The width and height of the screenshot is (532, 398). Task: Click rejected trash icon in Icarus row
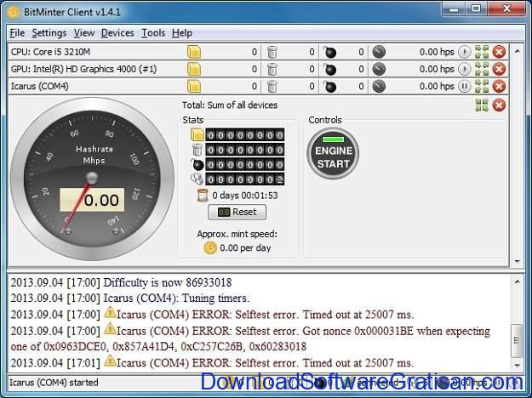tap(272, 87)
